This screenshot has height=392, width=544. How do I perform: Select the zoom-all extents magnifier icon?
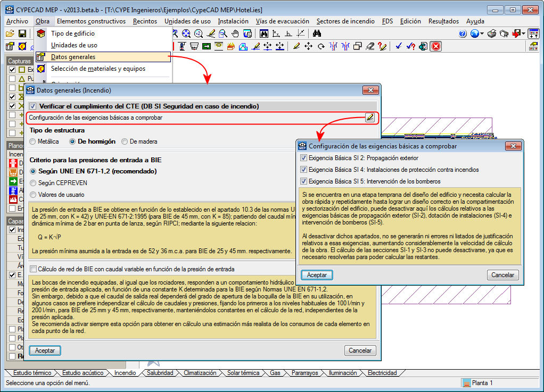[x=186, y=34]
